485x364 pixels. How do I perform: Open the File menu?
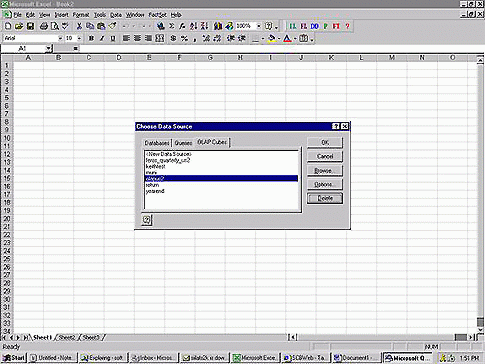coord(17,15)
